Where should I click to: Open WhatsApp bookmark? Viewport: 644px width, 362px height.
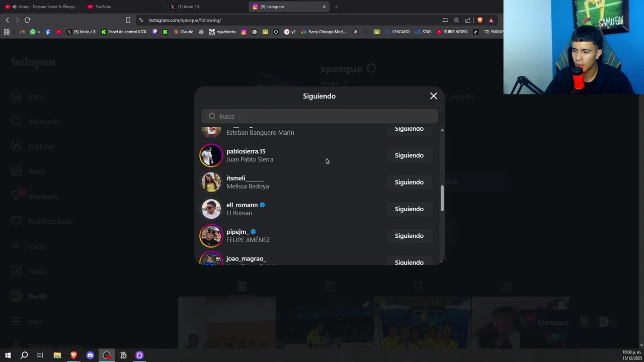(x=35, y=32)
